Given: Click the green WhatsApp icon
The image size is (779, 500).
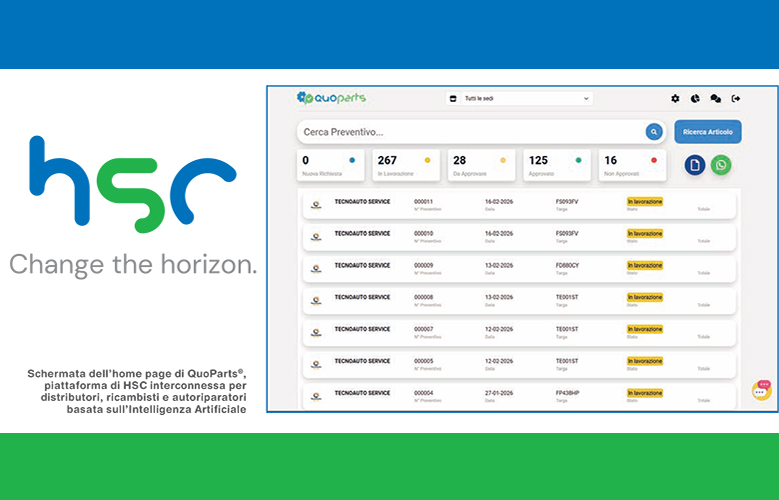Looking at the screenshot, I should [720, 165].
